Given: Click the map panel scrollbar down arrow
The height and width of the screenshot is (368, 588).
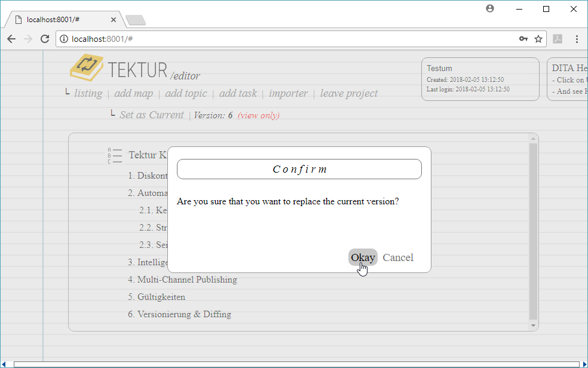Looking at the screenshot, I should point(534,326).
